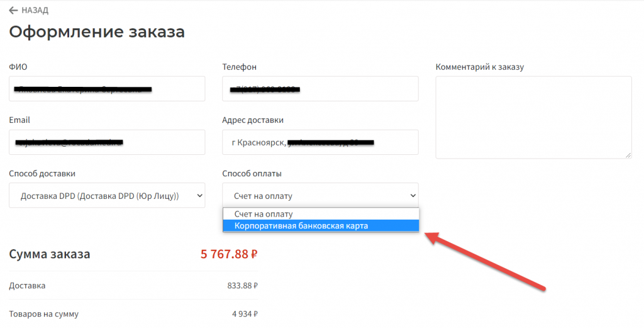Focus the Комментарий к заказу textarea
The width and height of the screenshot is (644, 328).
(x=533, y=117)
